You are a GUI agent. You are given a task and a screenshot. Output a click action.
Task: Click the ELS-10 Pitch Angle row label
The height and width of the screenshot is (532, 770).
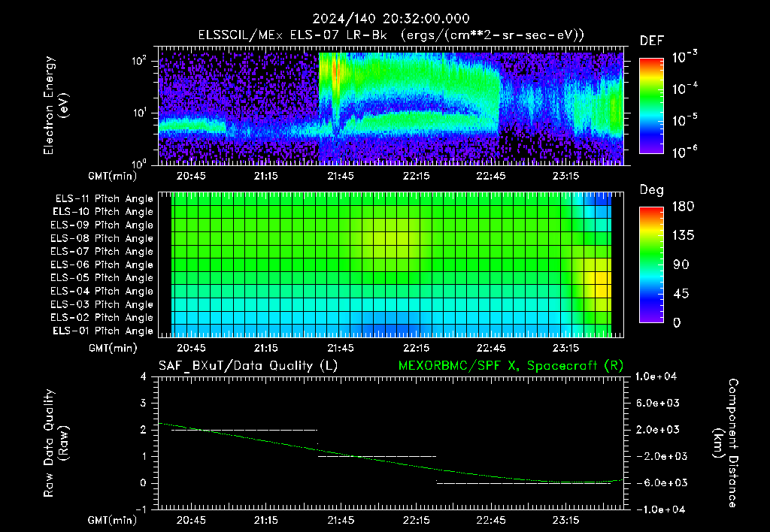[102, 212]
